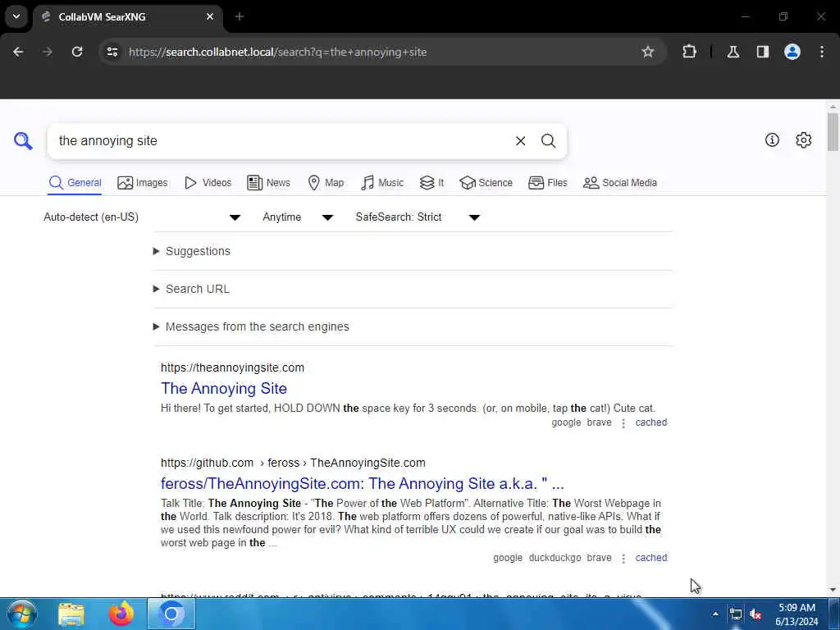This screenshot has height=630, width=840.
Task: Submit search with magnifier button
Action: tap(548, 141)
